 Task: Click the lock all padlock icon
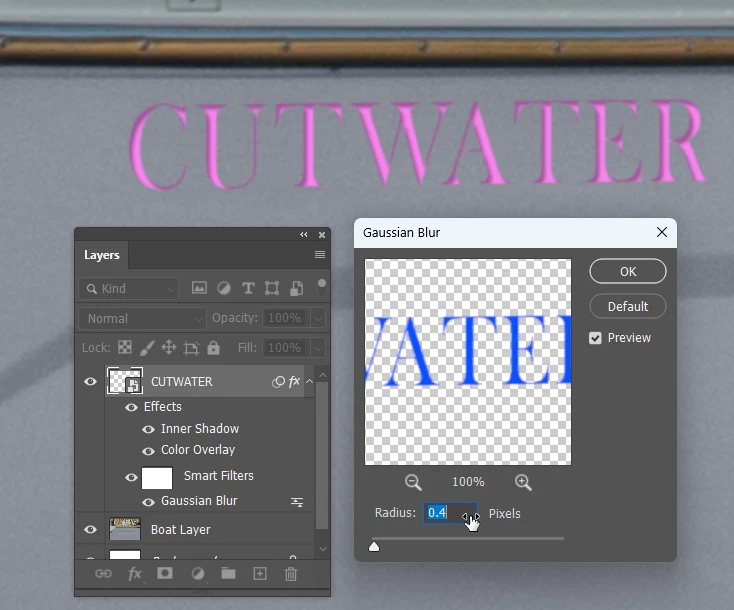[x=213, y=347]
